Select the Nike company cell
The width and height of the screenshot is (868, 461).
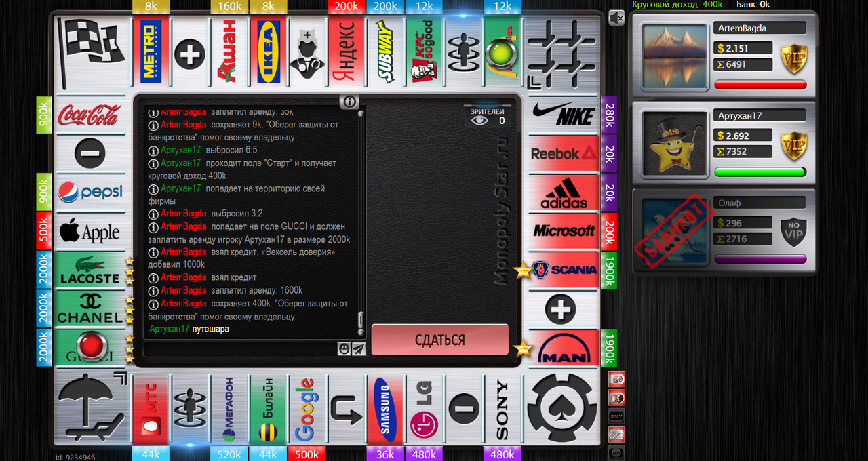pos(563,115)
